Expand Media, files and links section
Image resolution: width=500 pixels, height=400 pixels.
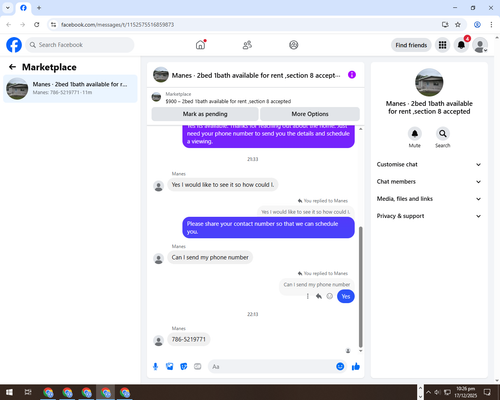coord(429,199)
